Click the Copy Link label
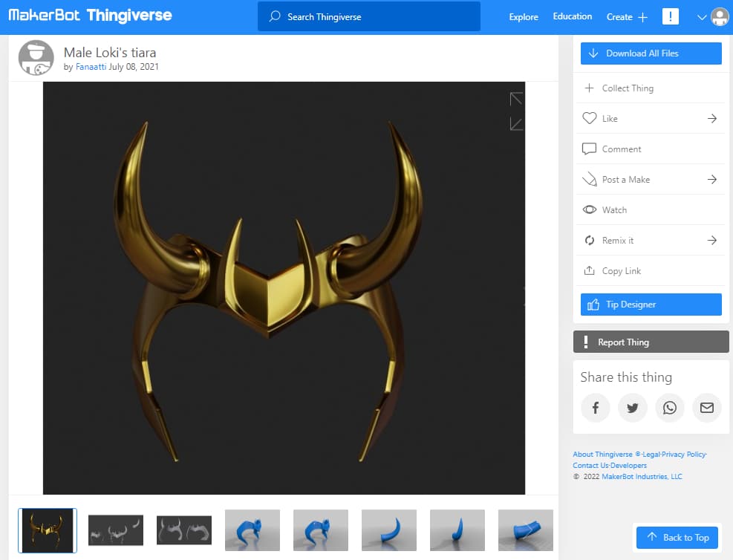The height and width of the screenshot is (560, 733). pyautogui.click(x=622, y=270)
